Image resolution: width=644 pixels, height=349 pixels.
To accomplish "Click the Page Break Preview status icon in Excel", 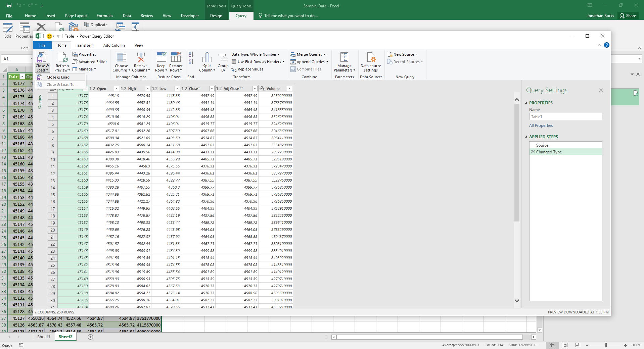I will click(x=578, y=345).
